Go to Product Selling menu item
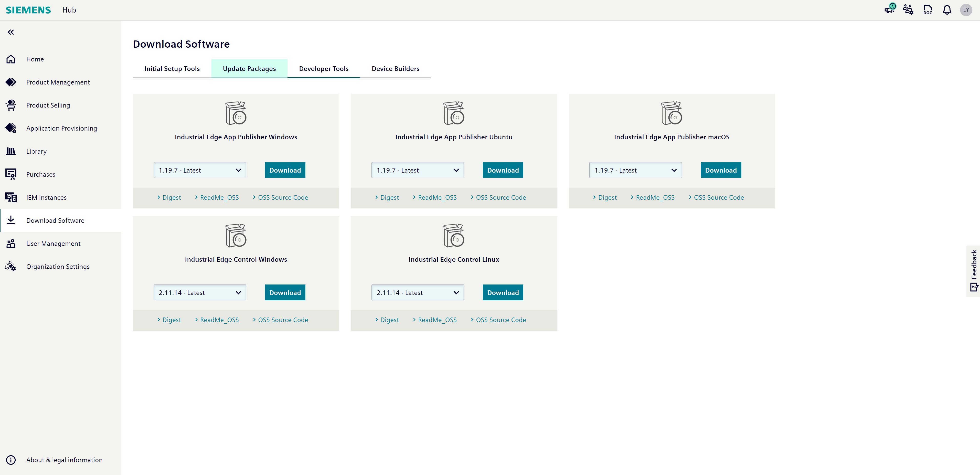 tap(60, 105)
